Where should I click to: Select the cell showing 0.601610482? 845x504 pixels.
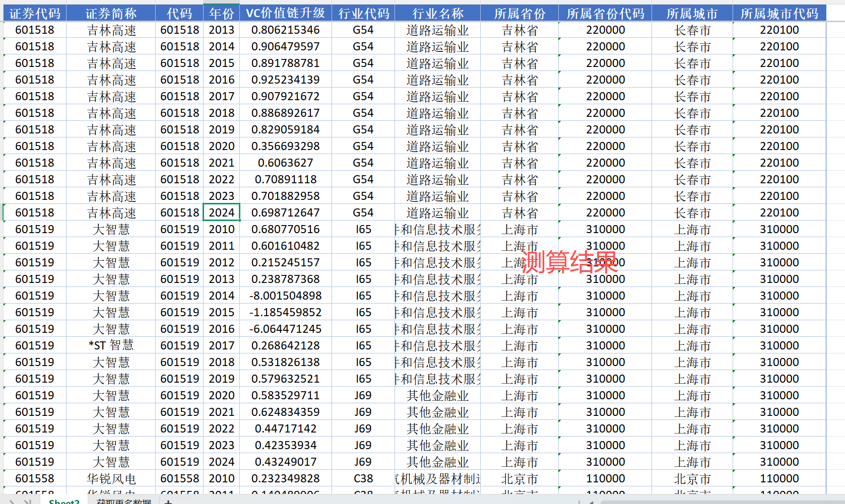coord(286,246)
